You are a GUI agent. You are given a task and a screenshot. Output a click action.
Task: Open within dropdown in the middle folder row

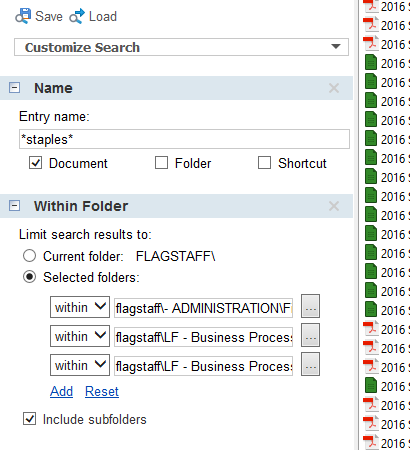point(80,336)
